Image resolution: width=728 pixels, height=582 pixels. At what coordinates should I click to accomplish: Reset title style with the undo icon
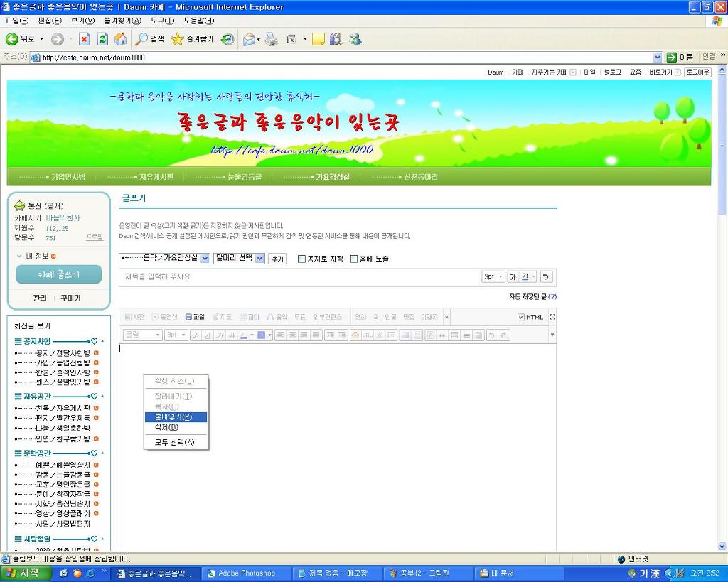point(546,276)
